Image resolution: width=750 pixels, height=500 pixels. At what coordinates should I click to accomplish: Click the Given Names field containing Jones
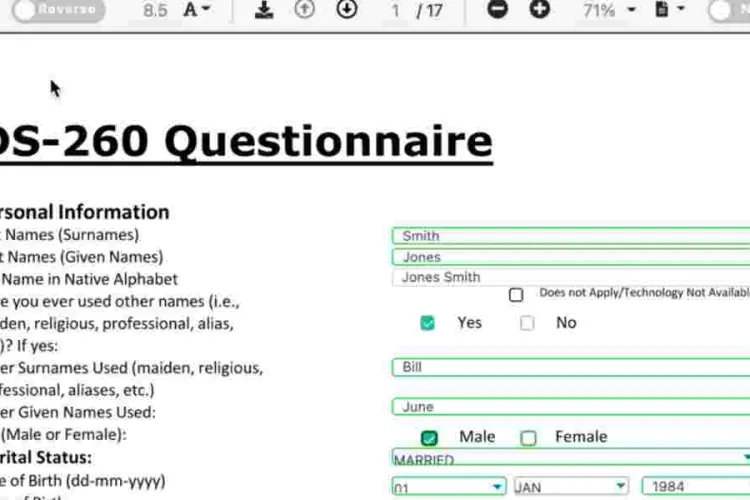point(571,257)
